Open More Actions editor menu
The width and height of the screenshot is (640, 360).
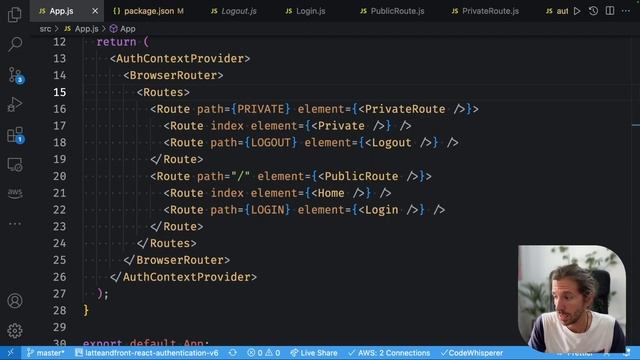click(626, 11)
